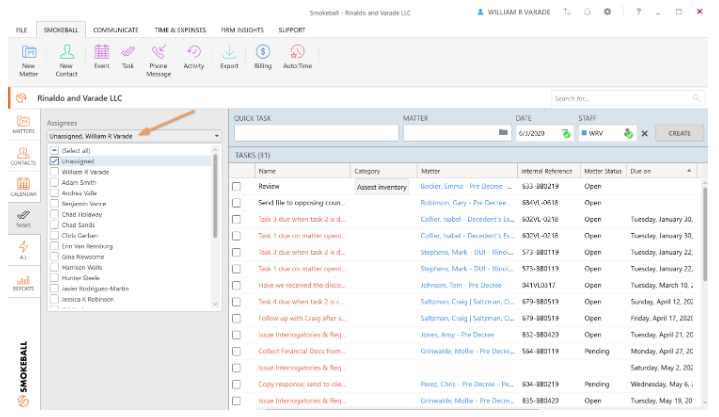Tick the checkbox for Send file to opposing counsel task
The image size is (719, 417).
(237, 203)
